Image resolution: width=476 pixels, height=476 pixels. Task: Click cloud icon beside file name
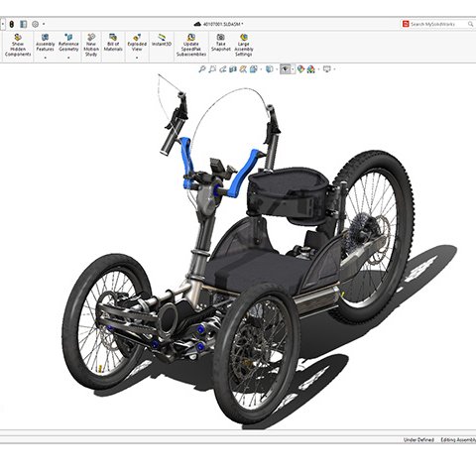tap(197, 24)
